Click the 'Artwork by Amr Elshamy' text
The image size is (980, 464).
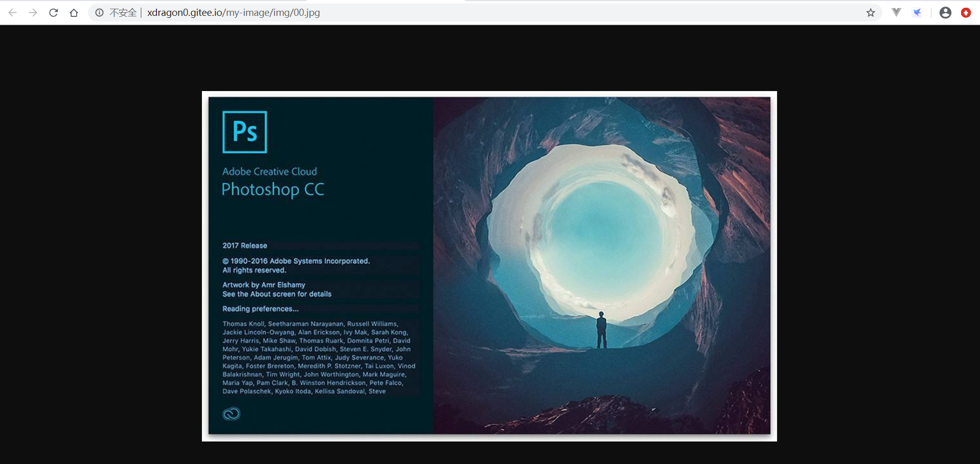[264, 285]
